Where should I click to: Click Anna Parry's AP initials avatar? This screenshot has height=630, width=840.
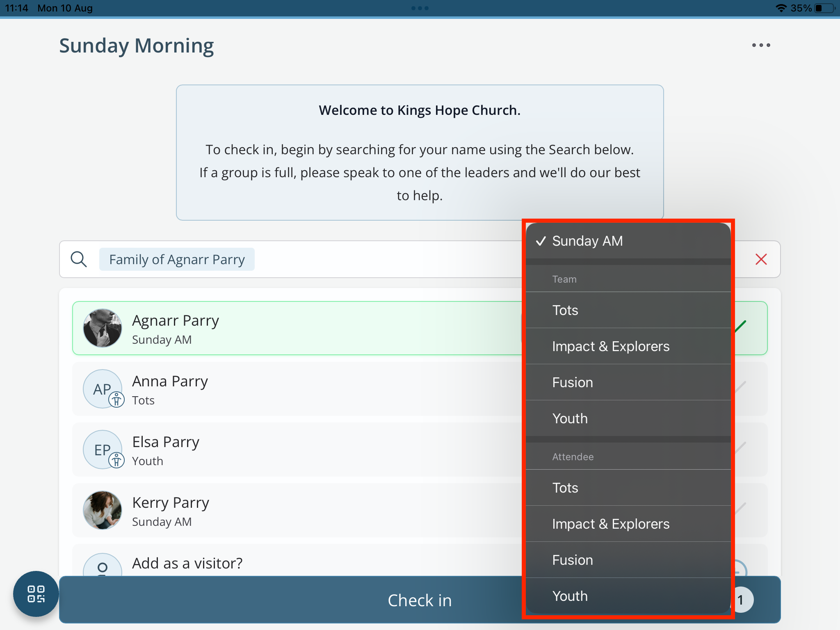103,389
